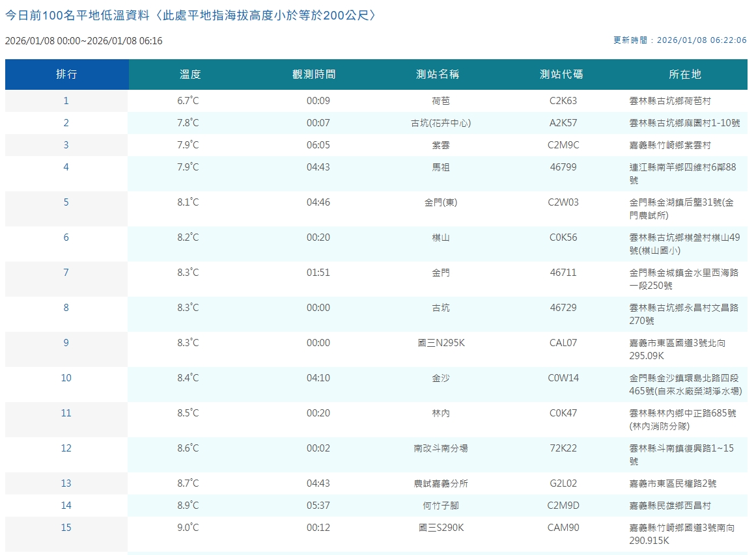Click the 更新時間 timestamp text
The width and height of the screenshot is (756, 555).
(680, 40)
